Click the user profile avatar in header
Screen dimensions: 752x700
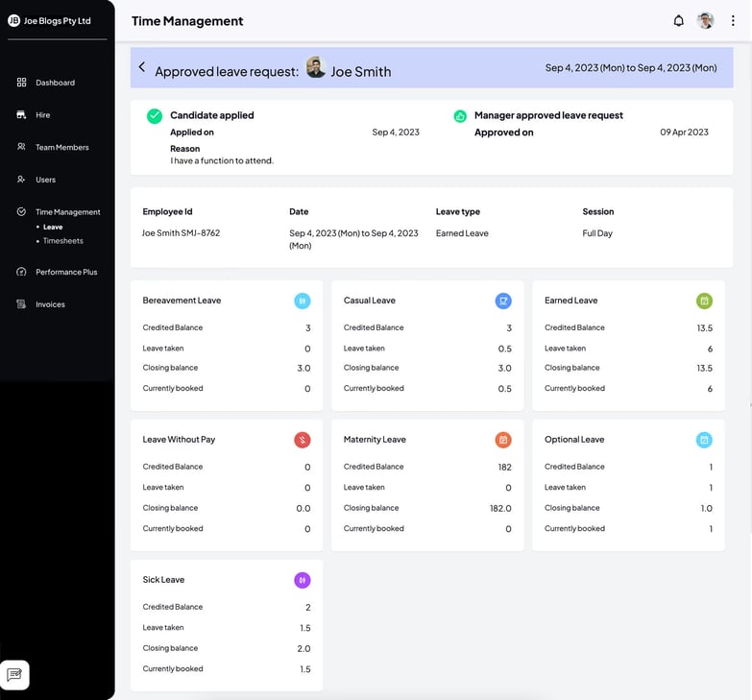[706, 21]
